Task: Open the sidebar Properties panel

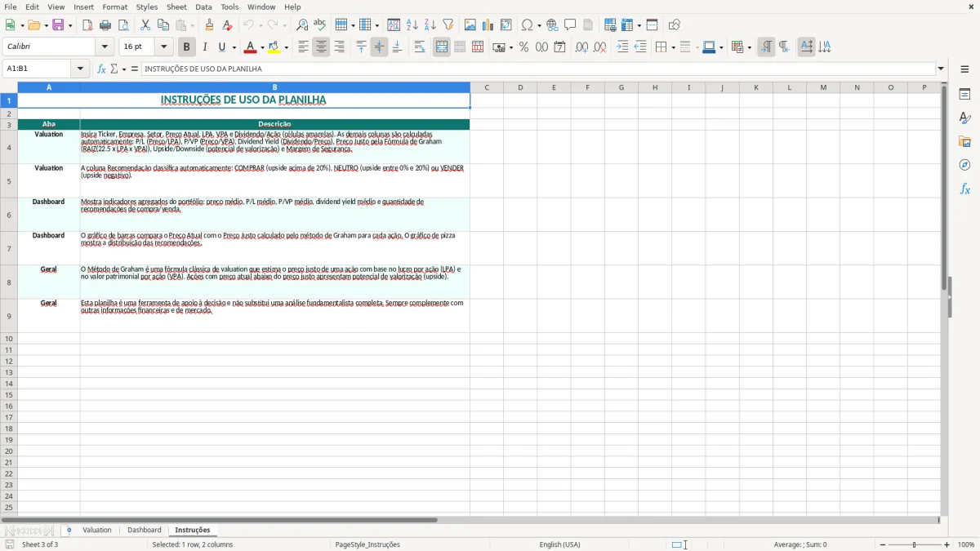Action: tap(964, 94)
